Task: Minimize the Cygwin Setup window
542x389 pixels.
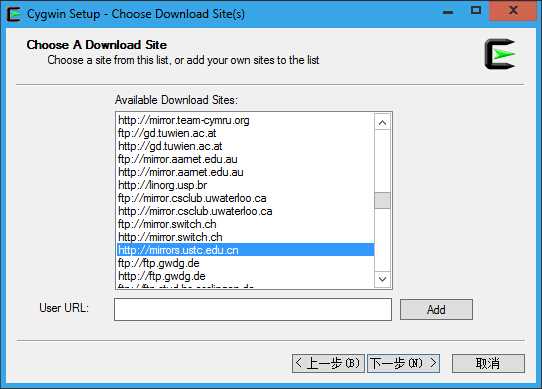Action: tap(448, 12)
